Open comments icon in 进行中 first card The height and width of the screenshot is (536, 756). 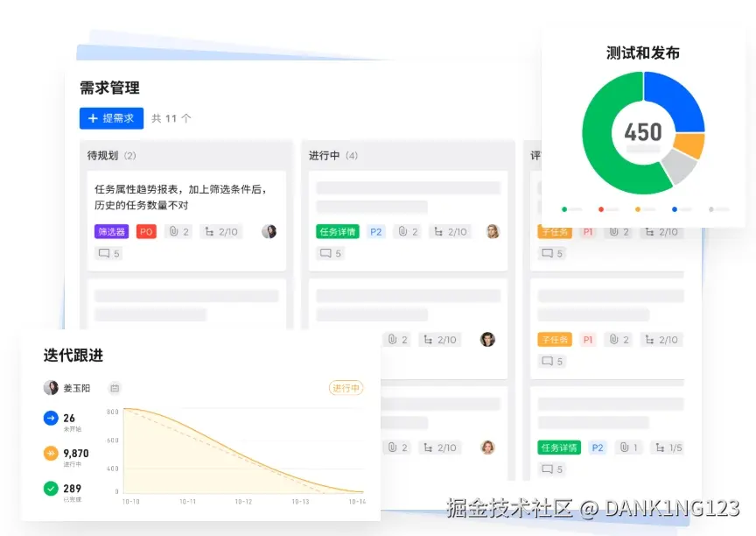tap(325, 253)
